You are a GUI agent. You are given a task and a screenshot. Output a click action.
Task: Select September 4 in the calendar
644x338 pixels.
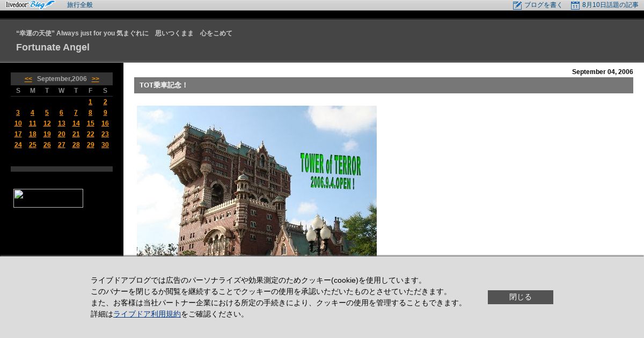click(x=32, y=113)
